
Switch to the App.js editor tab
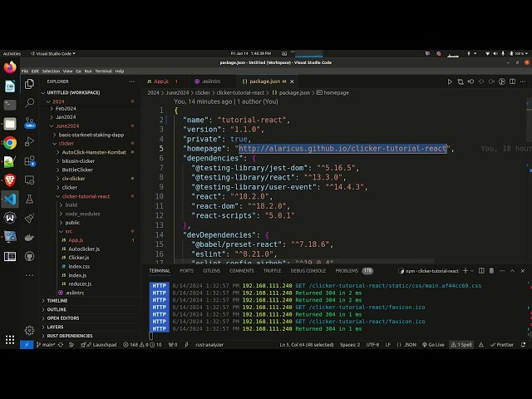(162, 81)
